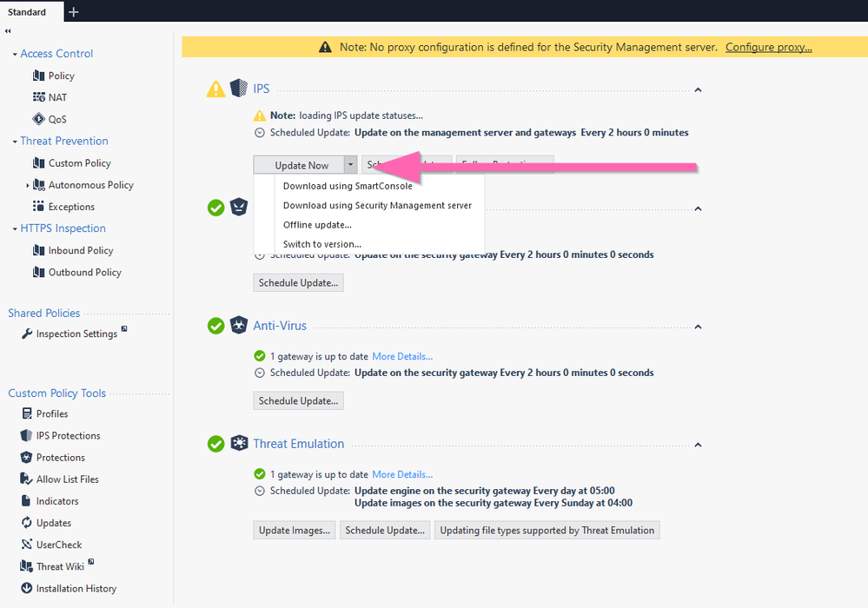
Task: Choose Download using SmartConsole
Action: [348, 186]
